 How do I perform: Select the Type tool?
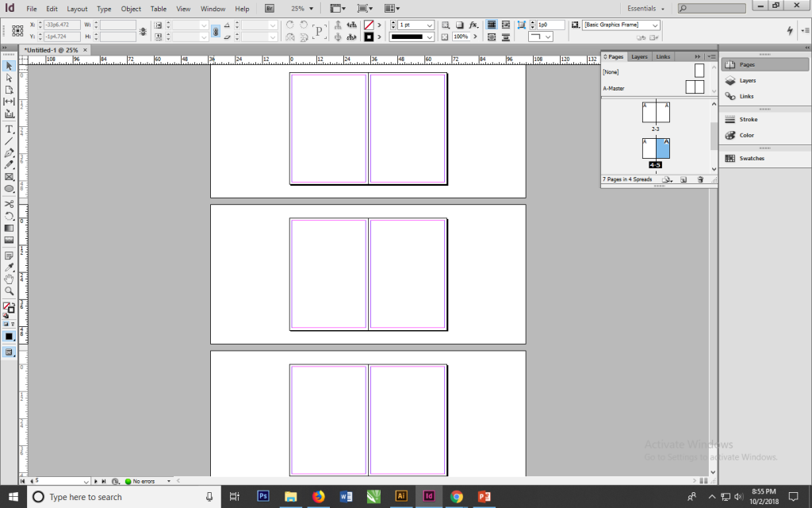[9, 129]
